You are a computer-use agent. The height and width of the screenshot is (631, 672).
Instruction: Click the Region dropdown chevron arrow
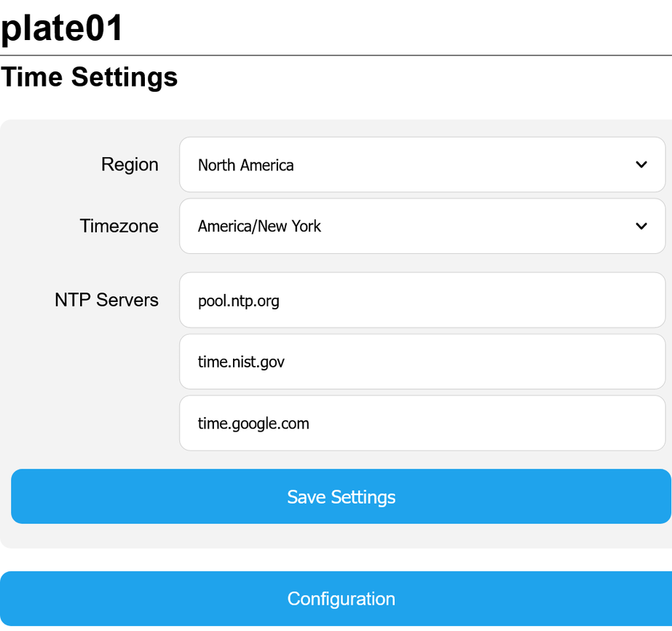point(641,164)
